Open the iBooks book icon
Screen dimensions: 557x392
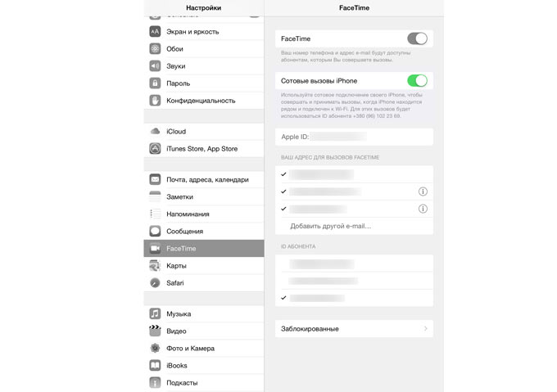pos(155,365)
